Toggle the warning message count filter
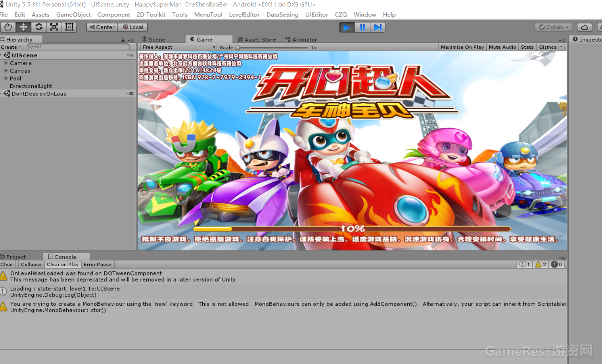The image size is (602, 364). (x=541, y=264)
